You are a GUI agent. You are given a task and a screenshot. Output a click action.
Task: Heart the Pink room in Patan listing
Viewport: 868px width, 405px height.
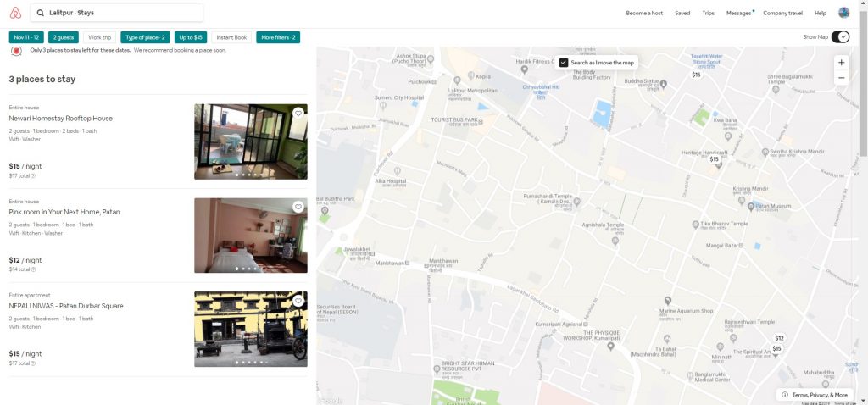(x=298, y=207)
